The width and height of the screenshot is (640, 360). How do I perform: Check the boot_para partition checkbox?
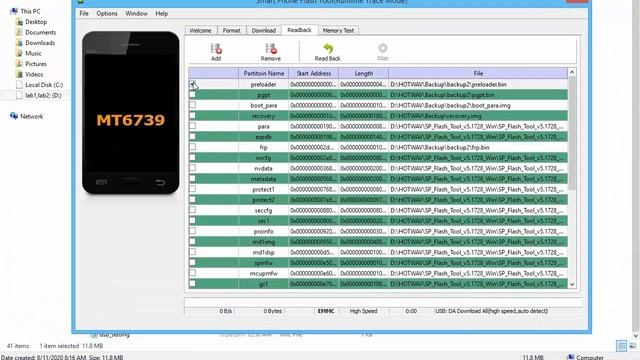[x=192, y=105]
